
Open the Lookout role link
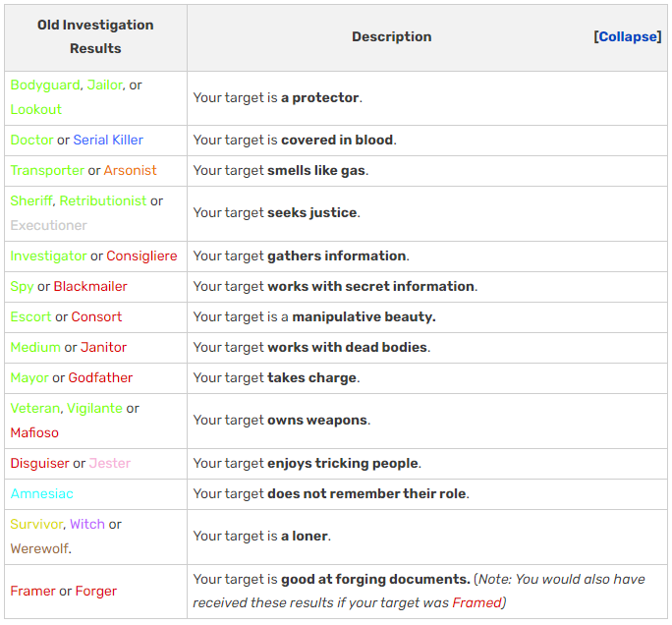click(36, 109)
